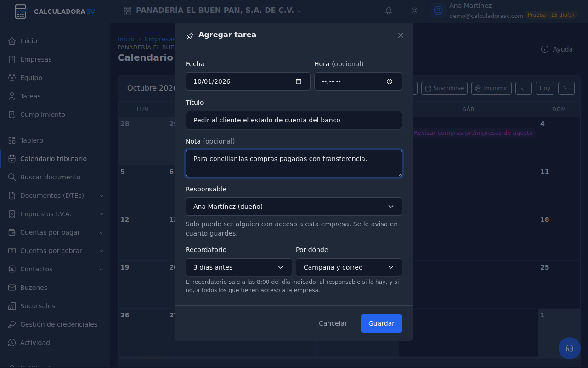Click the Ayuda help button
Screen dimensions: 588x368
tap(557, 49)
